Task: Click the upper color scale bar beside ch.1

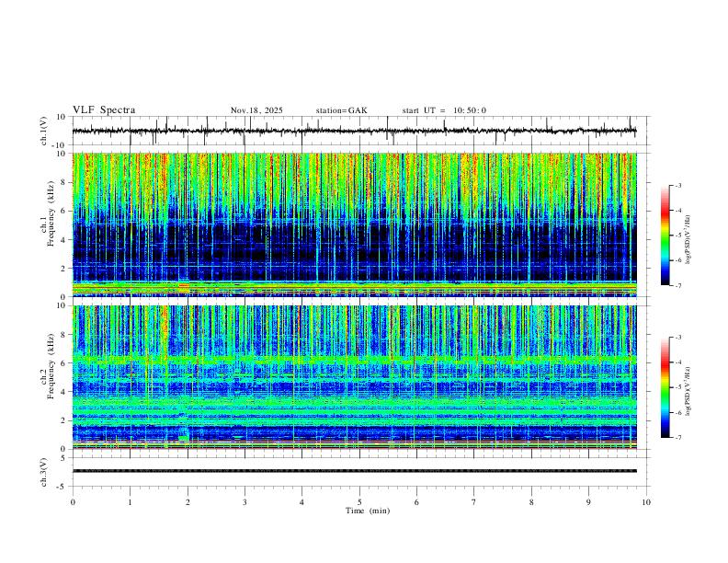Action: 665,236
